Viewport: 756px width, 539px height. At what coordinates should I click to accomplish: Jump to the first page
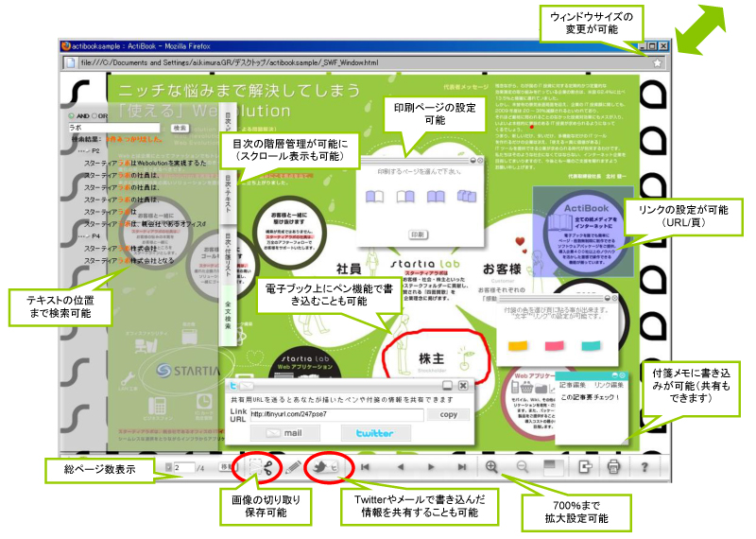pyautogui.click(x=365, y=466)
